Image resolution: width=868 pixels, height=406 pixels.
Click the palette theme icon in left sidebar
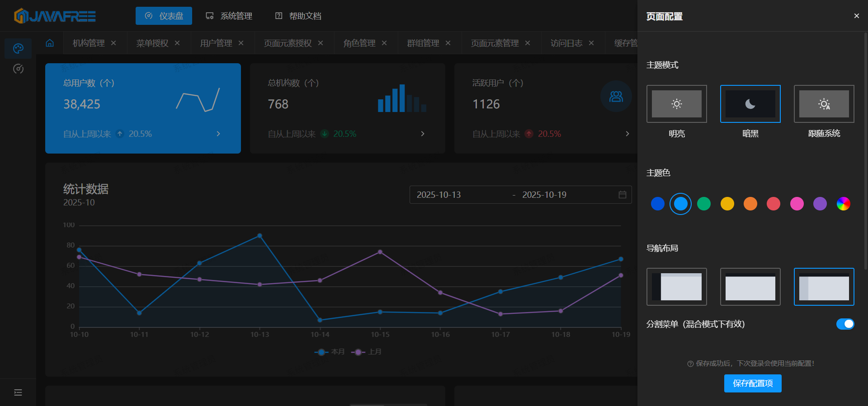[x=18, y=48]
